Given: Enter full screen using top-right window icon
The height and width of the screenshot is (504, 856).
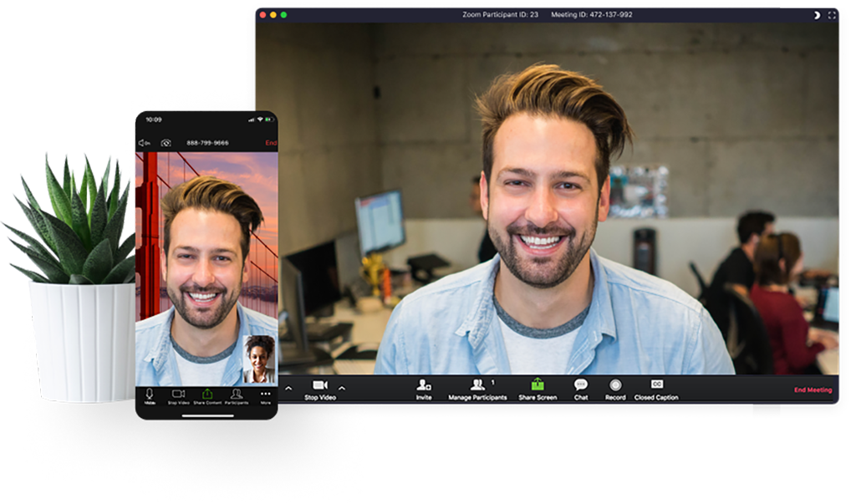Looking at the screenshot, I should pos(832,15).
